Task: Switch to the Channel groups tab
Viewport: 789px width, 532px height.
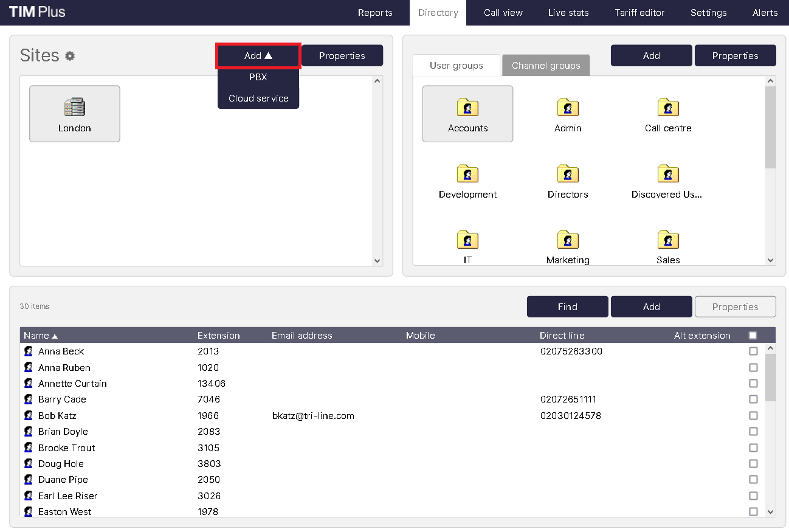Action: (546, 66)
